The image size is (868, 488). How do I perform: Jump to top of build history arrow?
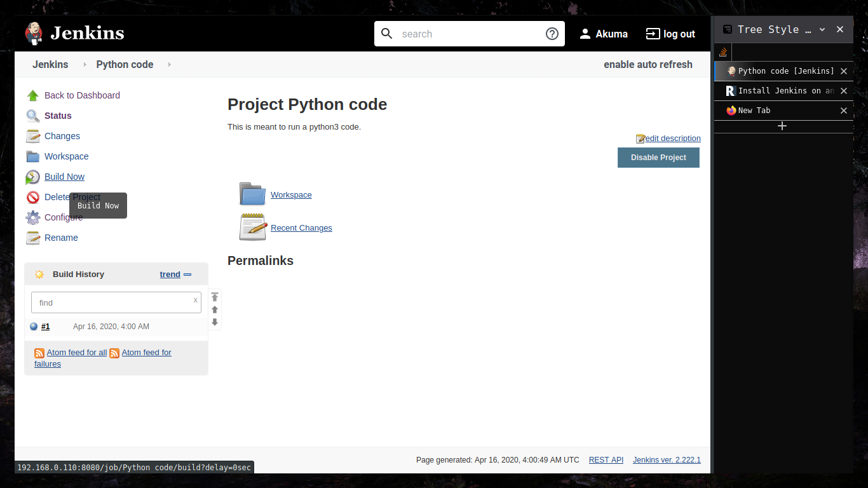(215, 297)
